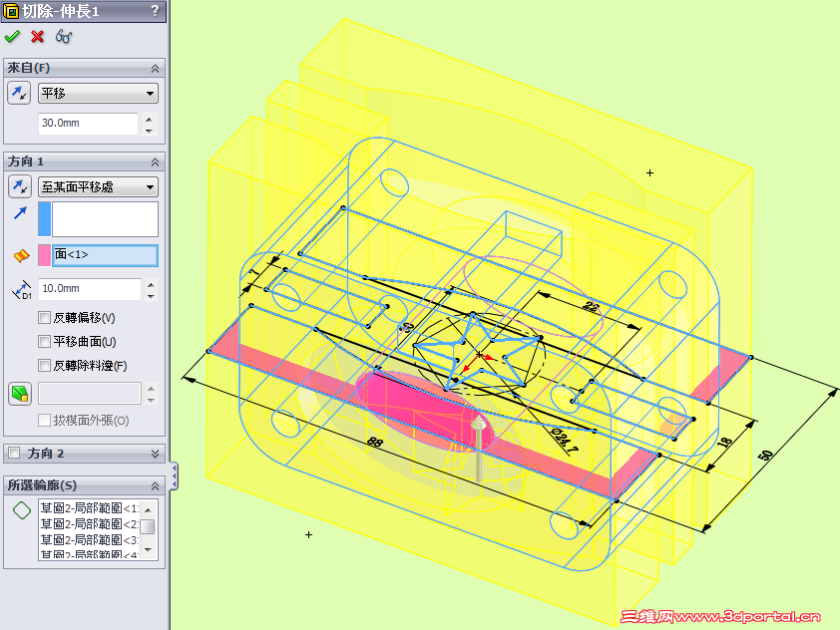Click the contour list scrollbar thumb

(x=148, y=526)
